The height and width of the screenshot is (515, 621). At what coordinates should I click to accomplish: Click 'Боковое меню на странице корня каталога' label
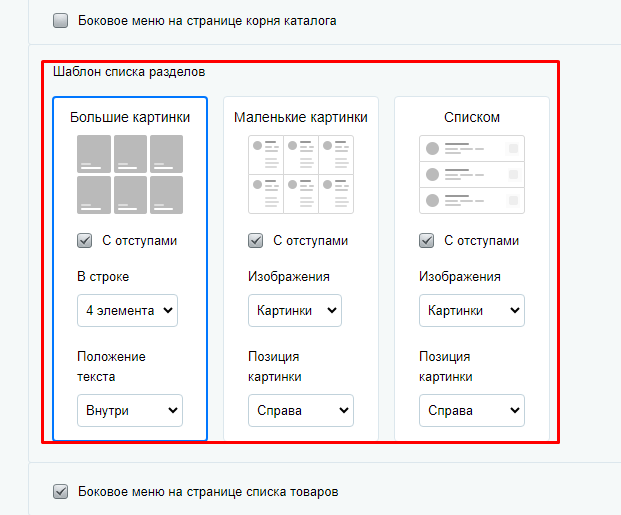207,21
